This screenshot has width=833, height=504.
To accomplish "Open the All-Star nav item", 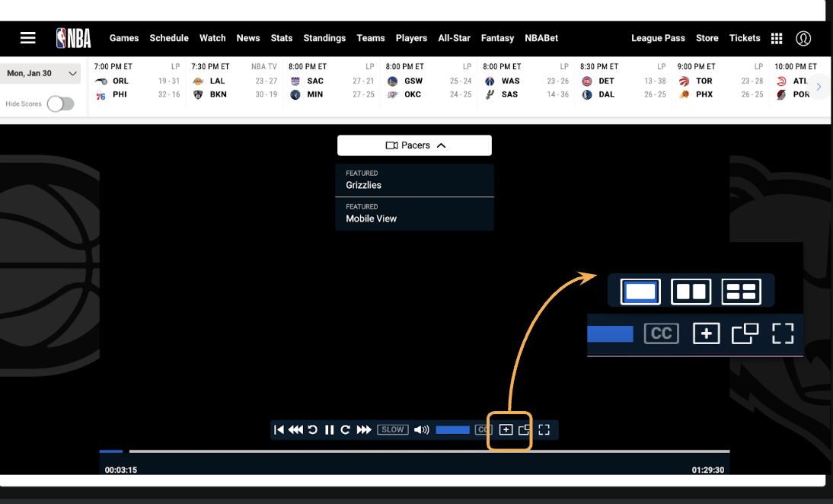I will coord(455,38).
